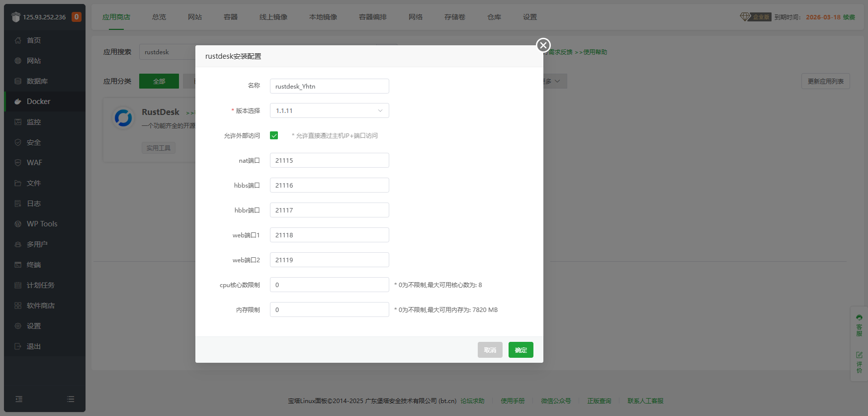Image resolution: width=868 pixels, height=416 pixels.
Task: Switch to the 应用商店 tab
Action: click(x=116, y=17)
